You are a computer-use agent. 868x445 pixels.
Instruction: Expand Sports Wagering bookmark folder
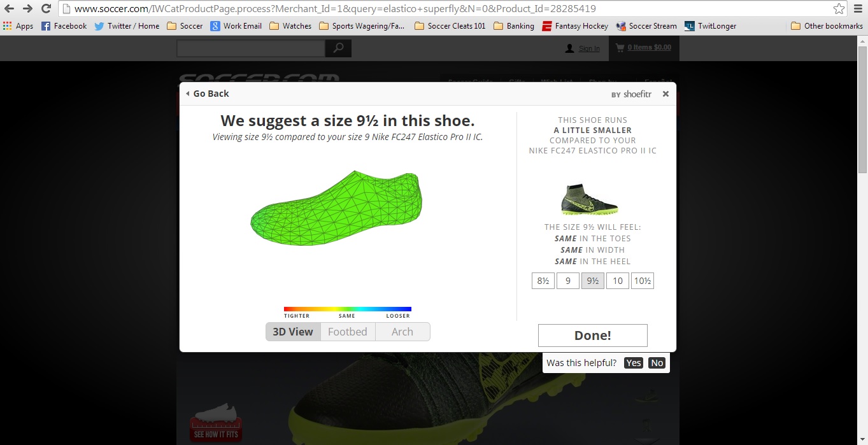[x=362, y=26]
